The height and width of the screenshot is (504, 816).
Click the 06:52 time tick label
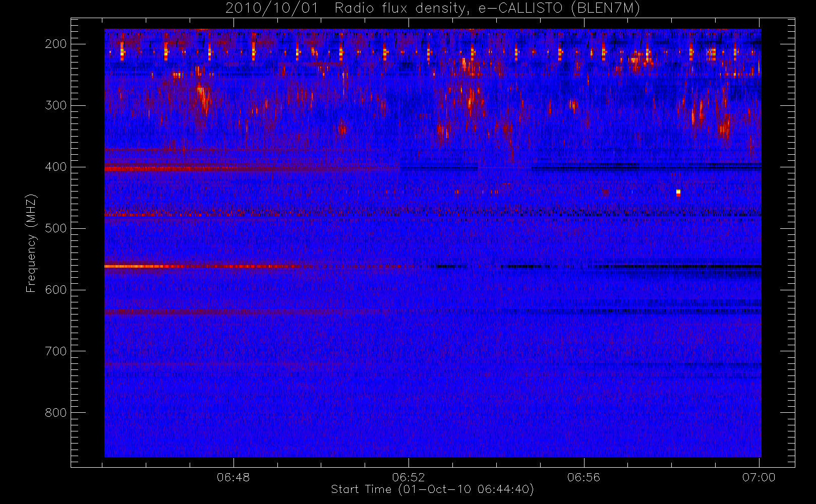coord(409,477)
